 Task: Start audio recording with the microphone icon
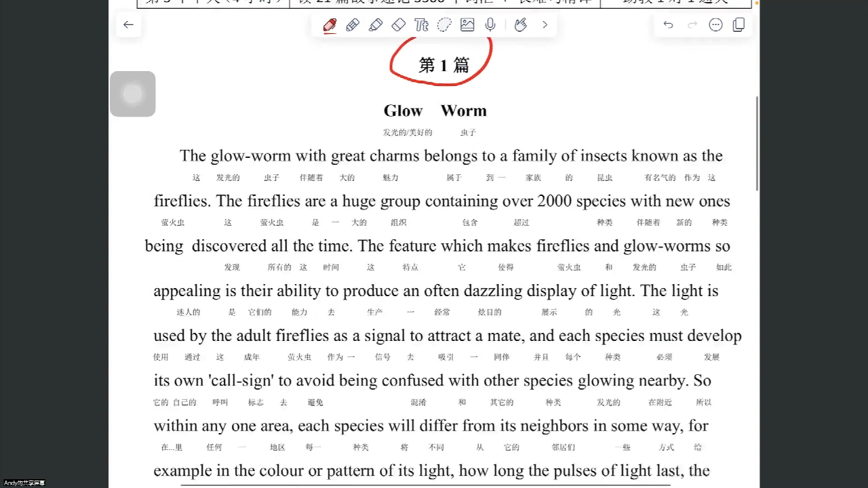point(490,25)
